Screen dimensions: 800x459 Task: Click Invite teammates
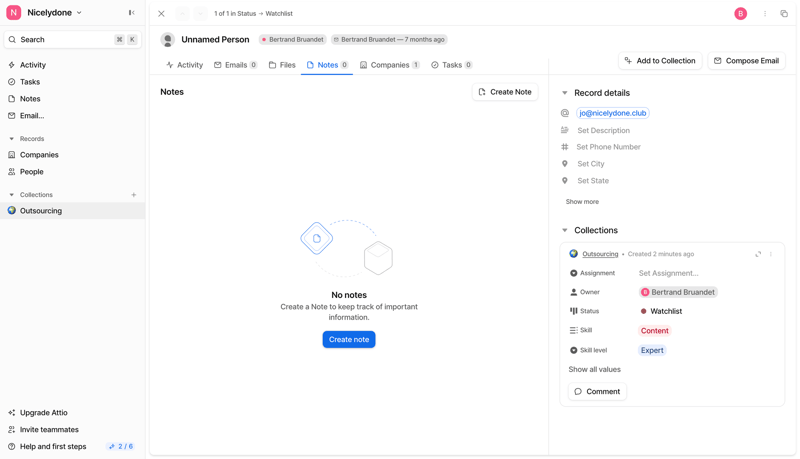coord(49,429)
